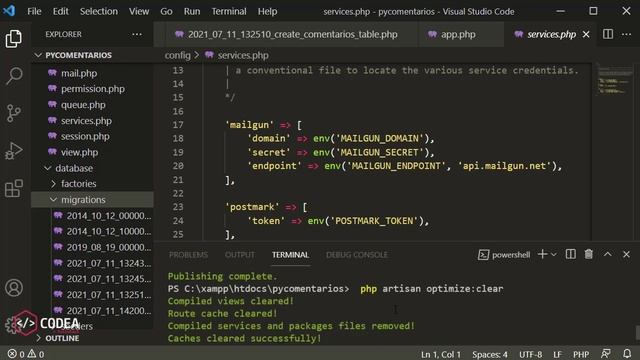Open migration file 2021_07_11_13245
This screenshot has width=640, height=360.
click(92, 279)
